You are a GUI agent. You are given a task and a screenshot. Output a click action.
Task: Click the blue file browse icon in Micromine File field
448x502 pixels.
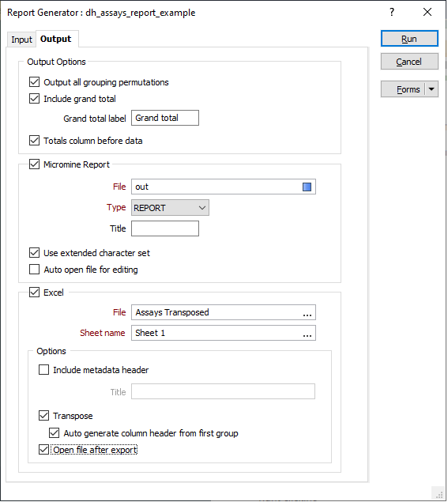[307, 187]
